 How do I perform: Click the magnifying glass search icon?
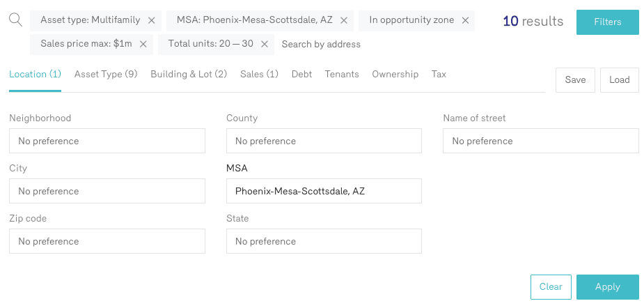pyautogui.click(x=15, y=20)
